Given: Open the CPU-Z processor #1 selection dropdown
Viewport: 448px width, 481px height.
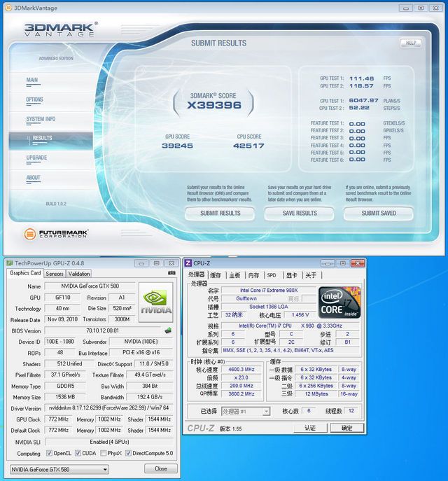Looking at the screenshot, I should coord(246,412).
